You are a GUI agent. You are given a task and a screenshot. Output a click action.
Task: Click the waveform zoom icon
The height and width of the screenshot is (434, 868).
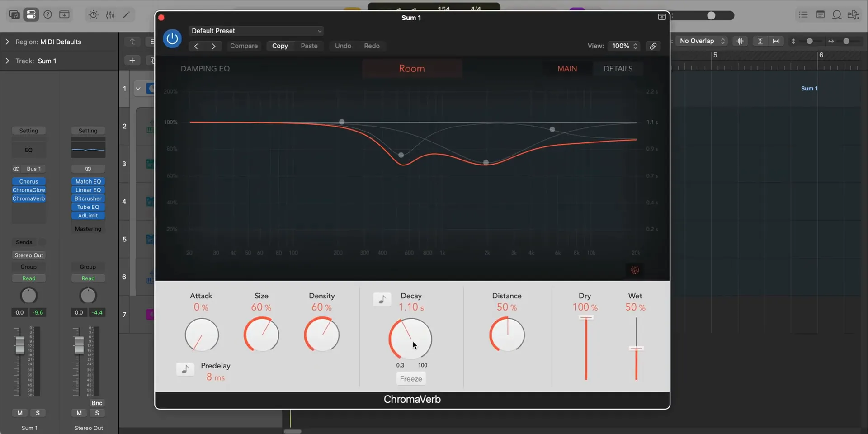[740, 41]
